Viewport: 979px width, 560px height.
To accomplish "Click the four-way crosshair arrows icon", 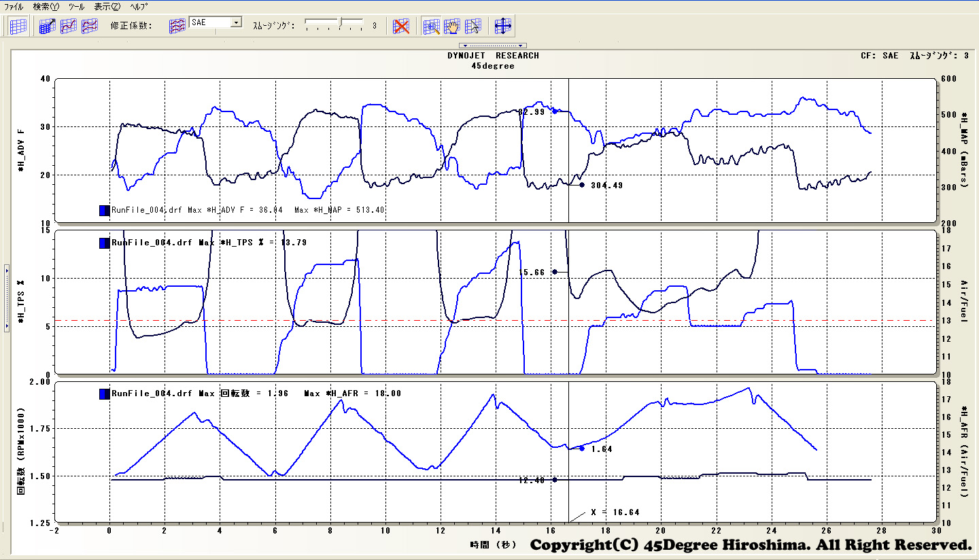I will tap(502, 27).
